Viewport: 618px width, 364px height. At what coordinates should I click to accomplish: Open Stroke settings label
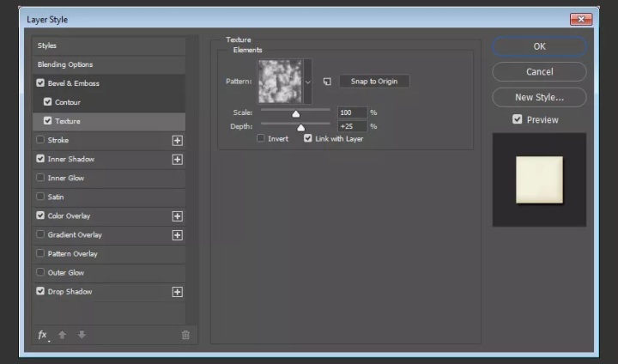click(58, 140)
